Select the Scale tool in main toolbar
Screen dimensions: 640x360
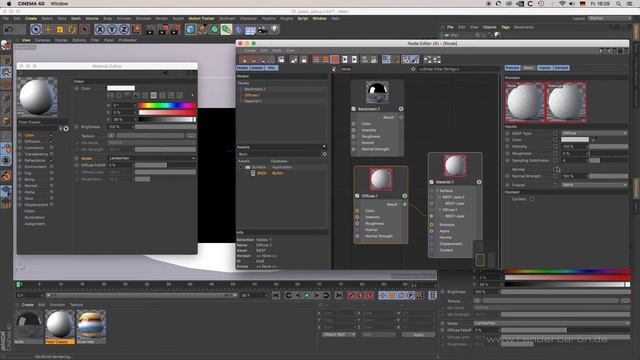(x=60, y=29)
